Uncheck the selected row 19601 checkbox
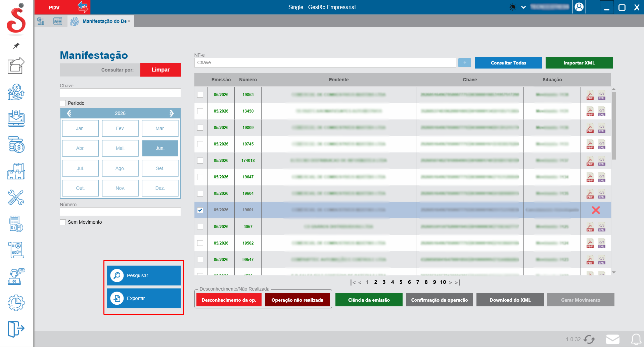Screen dimensions: 644x347 (200, 210)
